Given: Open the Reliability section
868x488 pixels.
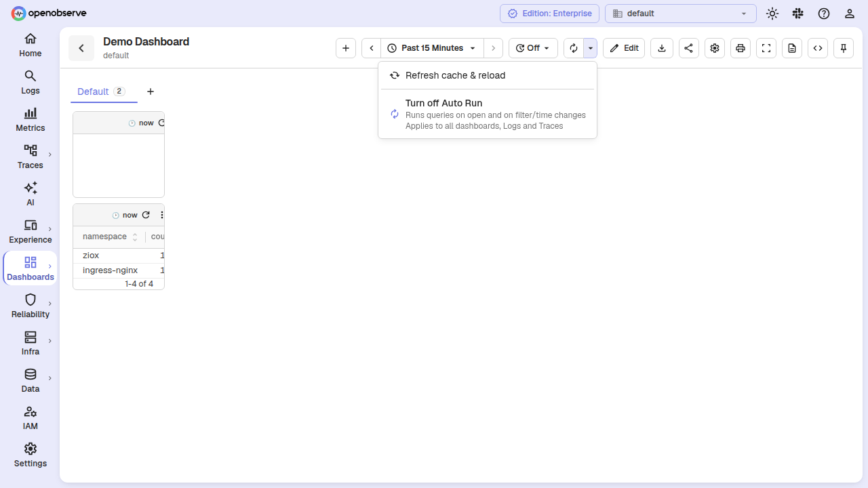Looking at the screenshot, I should [30, 306].
